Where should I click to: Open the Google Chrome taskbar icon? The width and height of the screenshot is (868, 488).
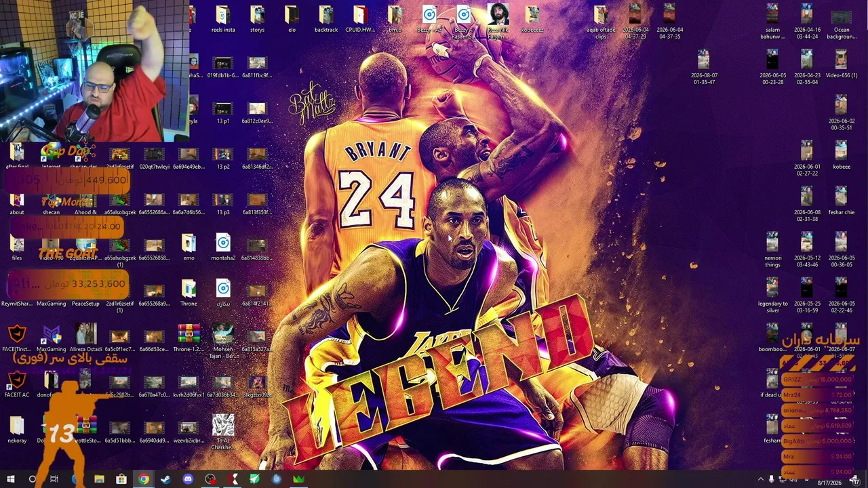144,479
